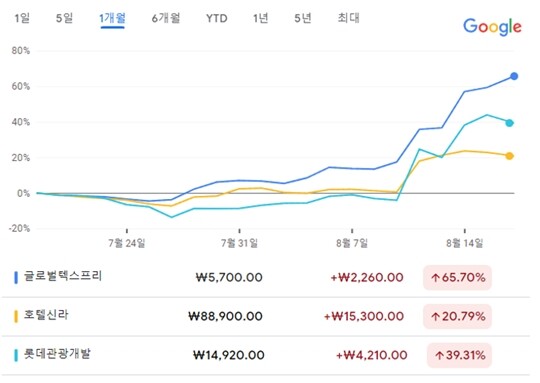Viewport: 540px width, 383px height.
Task: Click the ₩88,900.00 price of 호텔신라
Action: [225, 317]
